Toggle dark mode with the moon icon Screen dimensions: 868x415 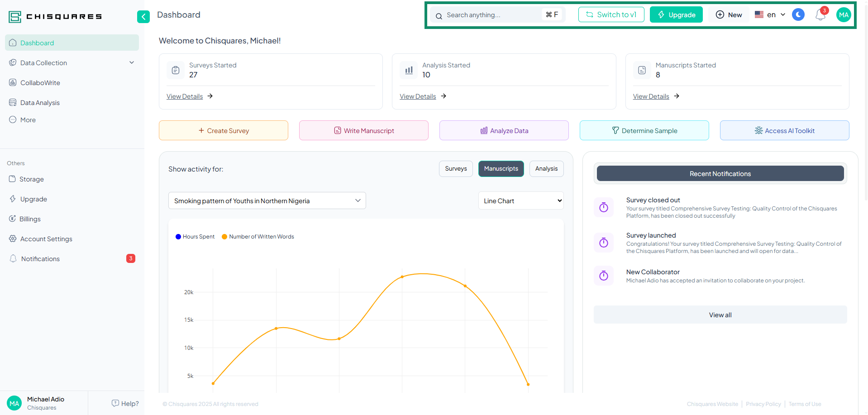coord(798,15)
